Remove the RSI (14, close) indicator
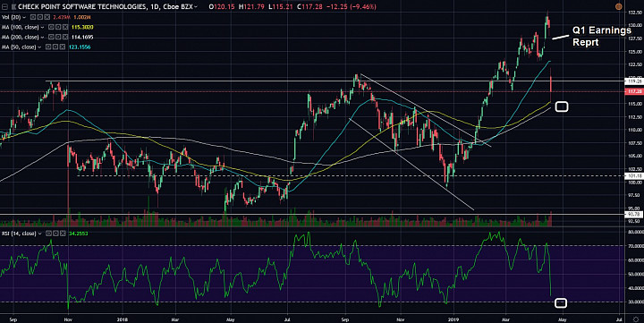The width and height of the screenshot is (644, 323). [x=63, y=234]
